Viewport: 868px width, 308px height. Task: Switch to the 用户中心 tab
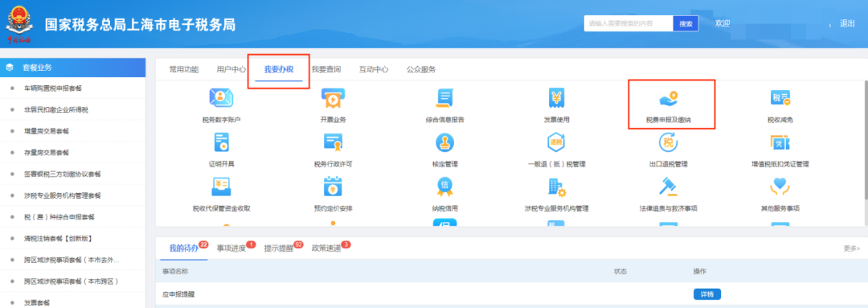[231, 69]
